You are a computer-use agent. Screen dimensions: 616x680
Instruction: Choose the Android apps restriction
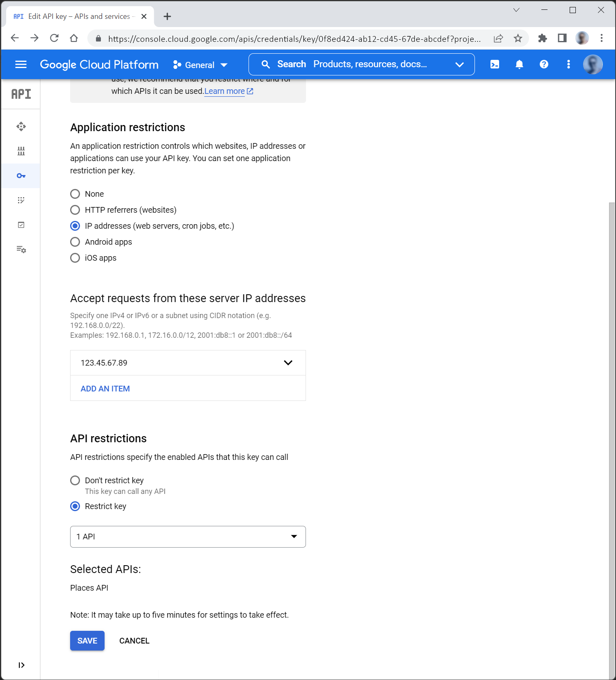click(x=75, y=242)
